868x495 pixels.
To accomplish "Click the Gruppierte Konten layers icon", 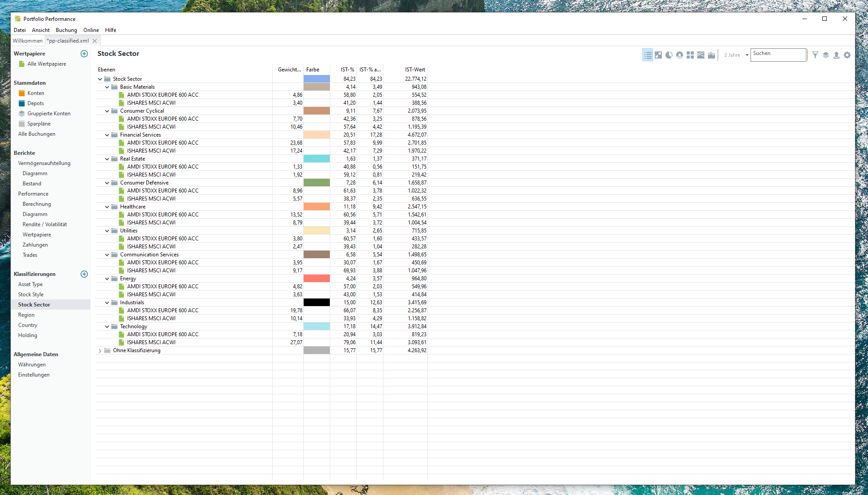I will point(22,114).
